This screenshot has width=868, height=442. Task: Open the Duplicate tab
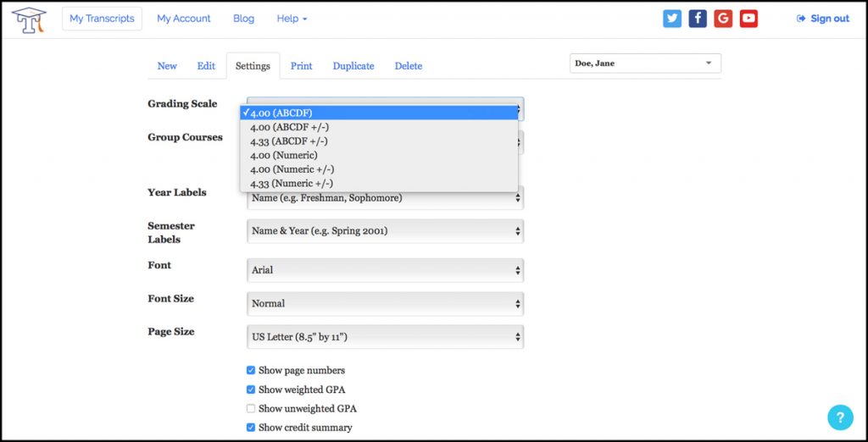click(353, 66)
